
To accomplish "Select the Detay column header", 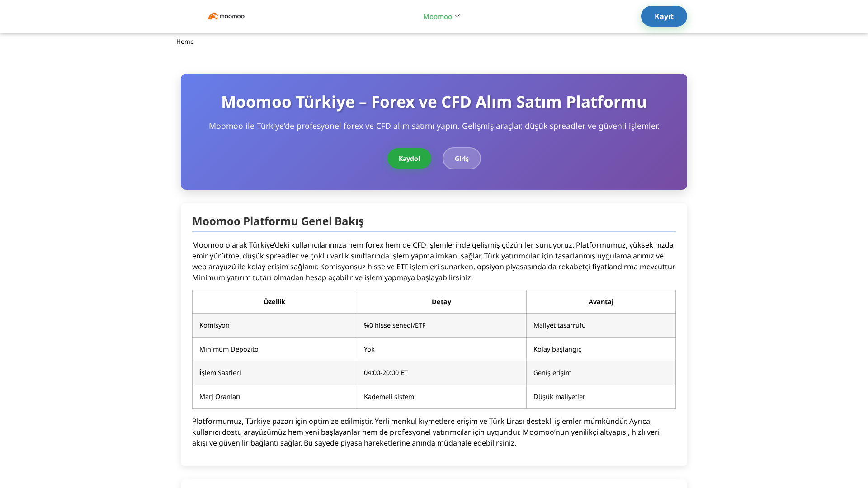I will [441, 301].
